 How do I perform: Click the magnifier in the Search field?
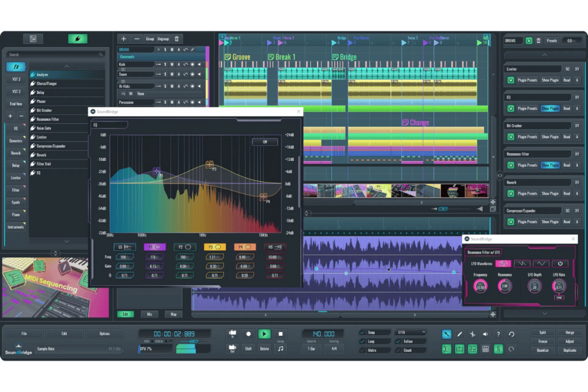point(100,55)
